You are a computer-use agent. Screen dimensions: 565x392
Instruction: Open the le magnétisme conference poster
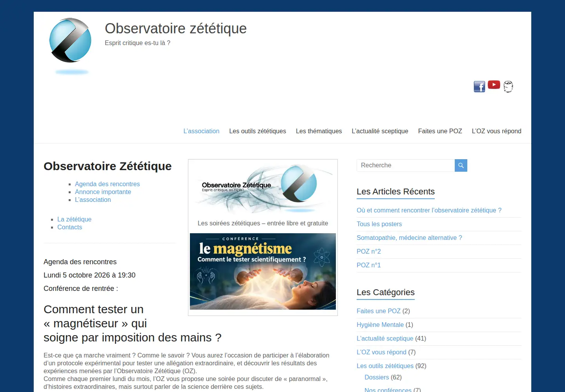(263, 271)
